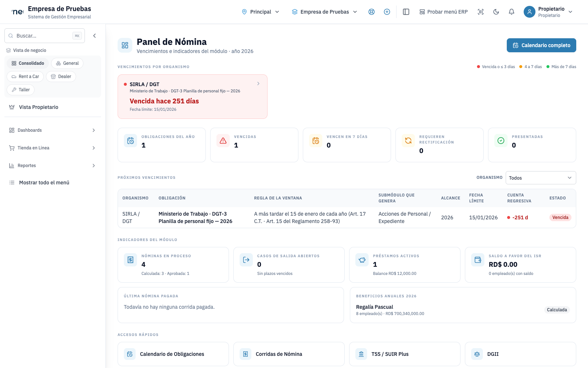Screen dimensions: 588x368
Task: Select the Taller view chip
Action: tap(21, 90)
